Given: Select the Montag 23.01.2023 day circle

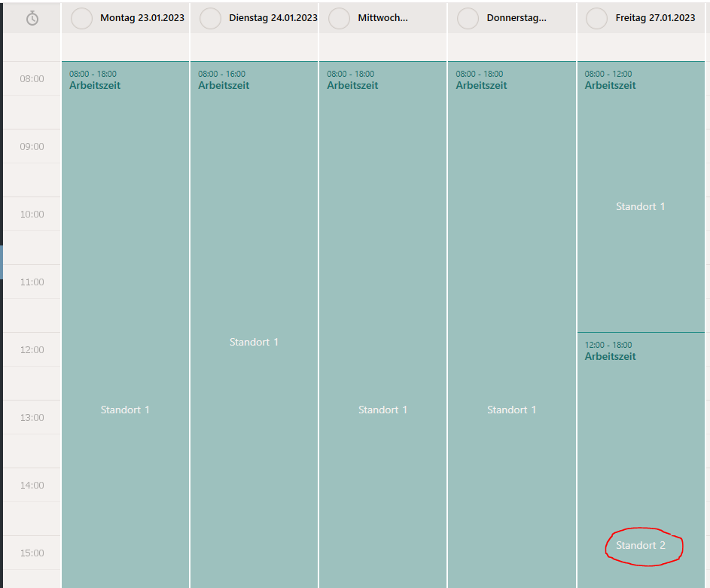Looking at the screenshot, I should pyautogui.click(x=82, y=18).
